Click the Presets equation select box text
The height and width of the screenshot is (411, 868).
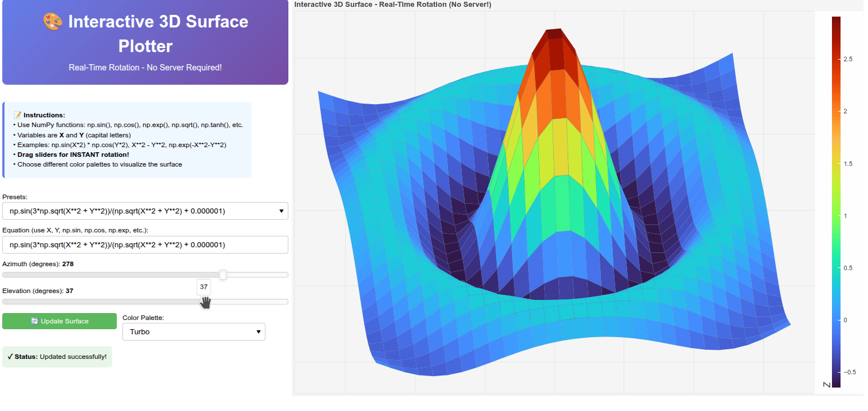coord(117,211)
